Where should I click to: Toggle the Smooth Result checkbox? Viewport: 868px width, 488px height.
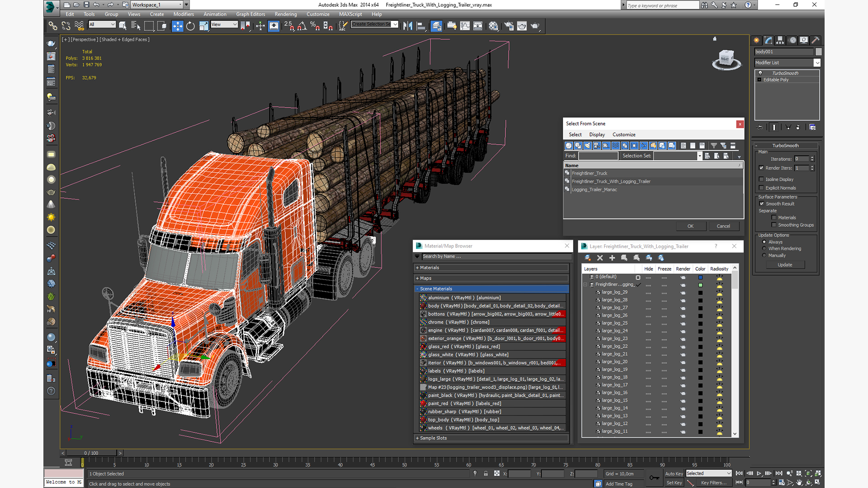click(762, 204)
